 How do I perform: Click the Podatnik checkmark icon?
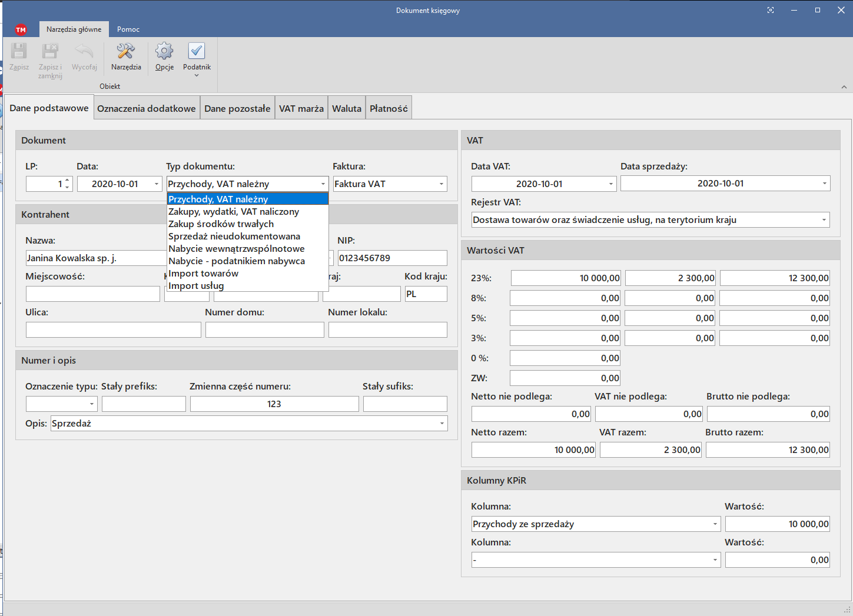197,52
